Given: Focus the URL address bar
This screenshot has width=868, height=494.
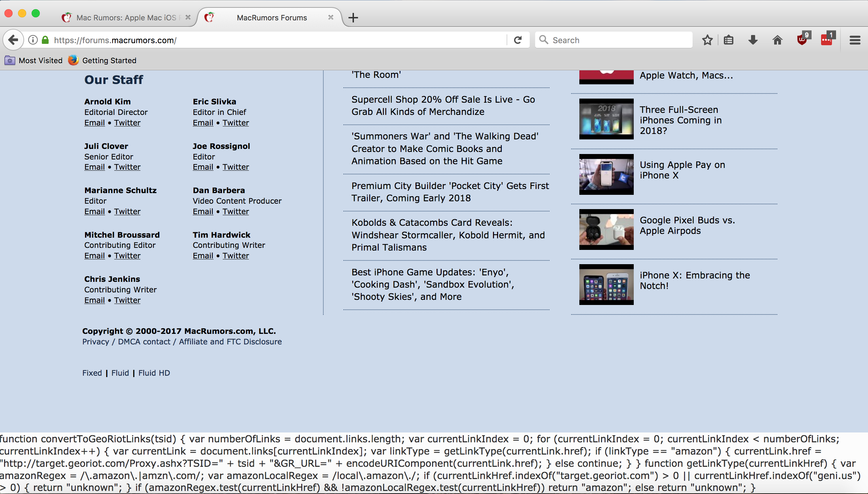Looking at the screenshot, I should point(279,40).
